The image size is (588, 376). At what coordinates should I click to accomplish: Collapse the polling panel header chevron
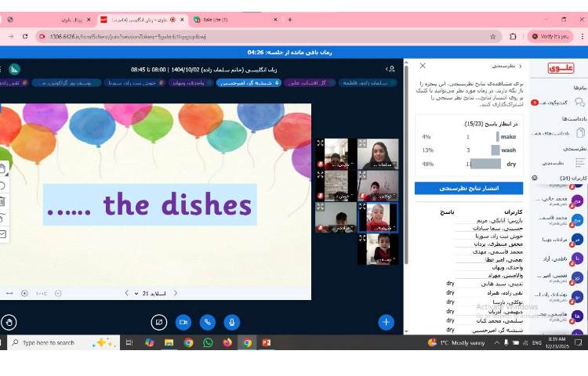(520, 66)
